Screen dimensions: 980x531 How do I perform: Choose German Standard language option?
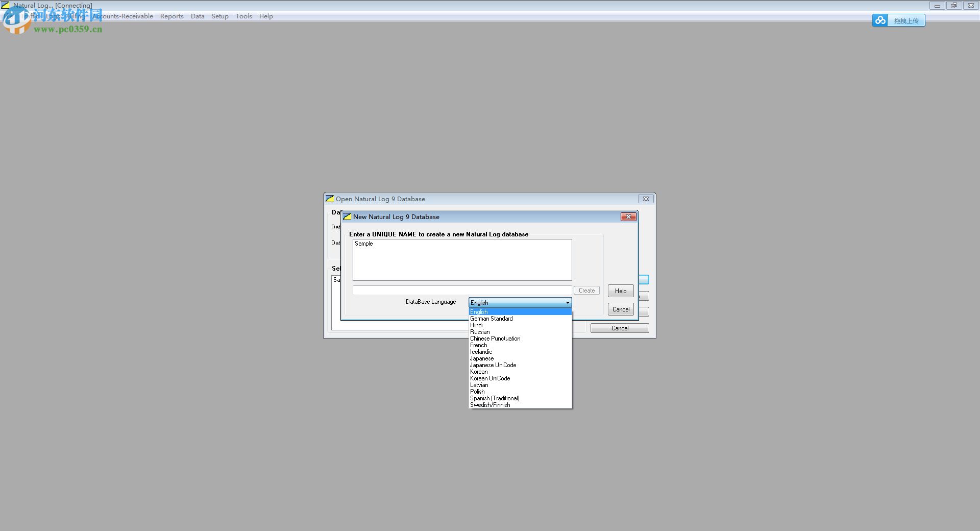pyautogui.click(x=520, y=319)
